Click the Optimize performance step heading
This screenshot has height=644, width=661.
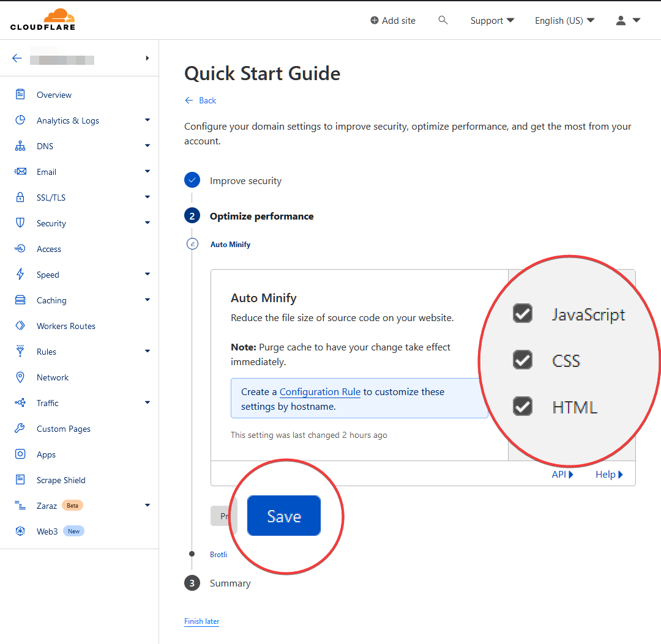pyautogui.click(x=261, y=216)
